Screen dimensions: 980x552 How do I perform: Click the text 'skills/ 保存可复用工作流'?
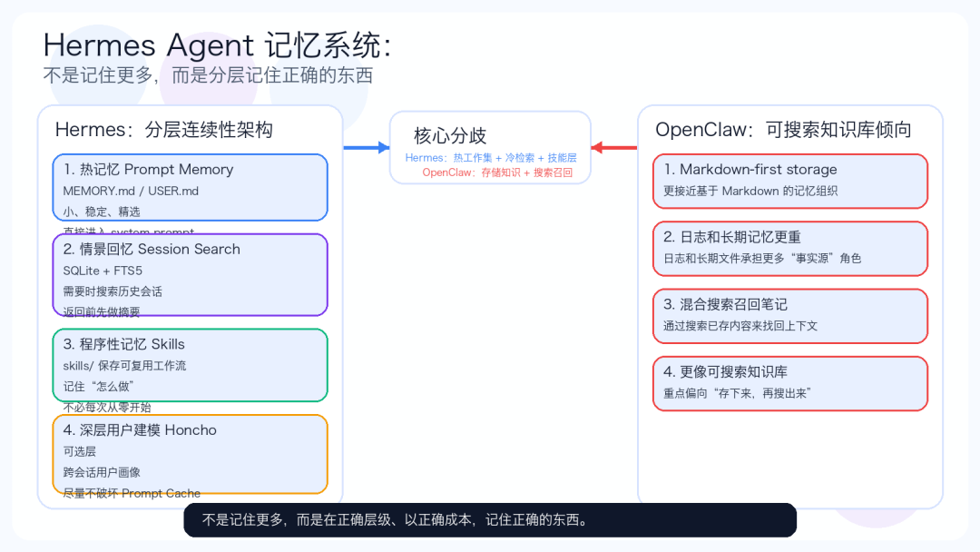(x=124, y=366)
